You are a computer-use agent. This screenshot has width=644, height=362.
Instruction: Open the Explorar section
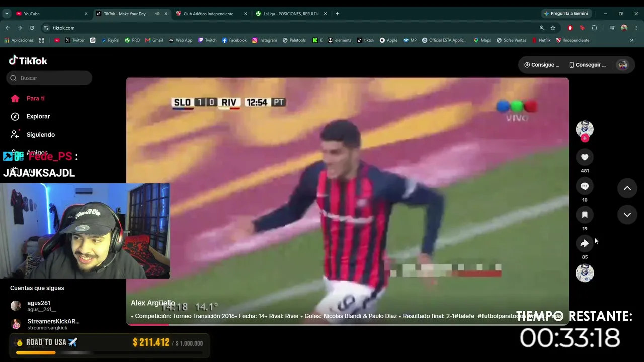pyautogui.click(x=31, y=116)
